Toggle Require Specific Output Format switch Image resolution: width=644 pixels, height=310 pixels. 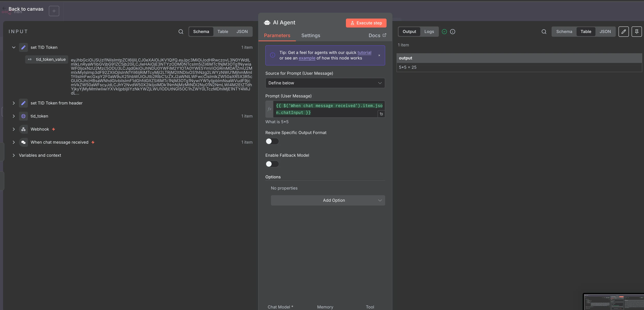(272, 141)
